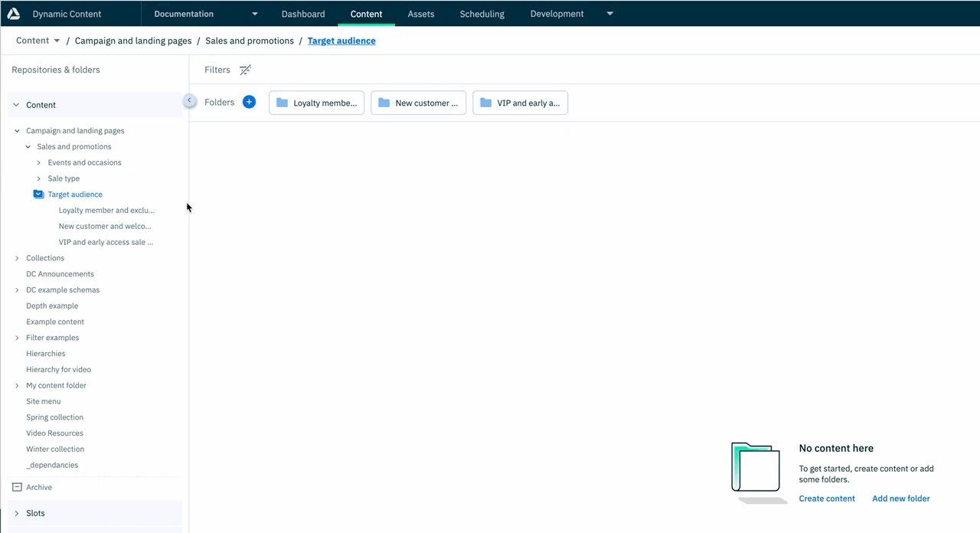This screenshot has height=533, width=980.
Task: Expand Events and occasions folder
Action: [x=39, y=162]
